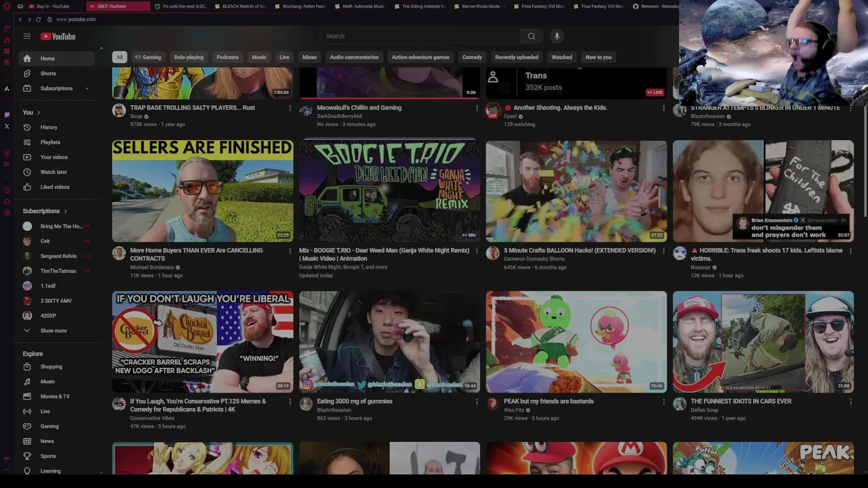Open the Funniest Idiots in Cars thumbnail
Viewport: 868px width, 488px height.
pyautogui.click(x=763, y=342)
